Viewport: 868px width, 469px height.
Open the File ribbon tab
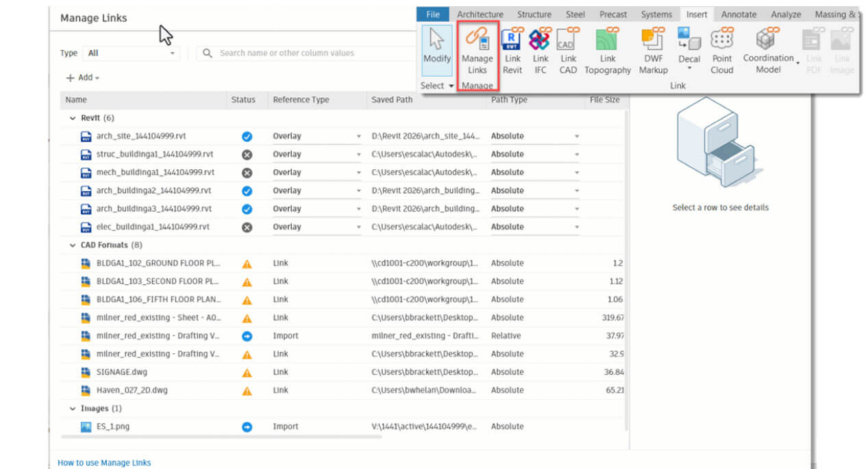pos(433,14)
